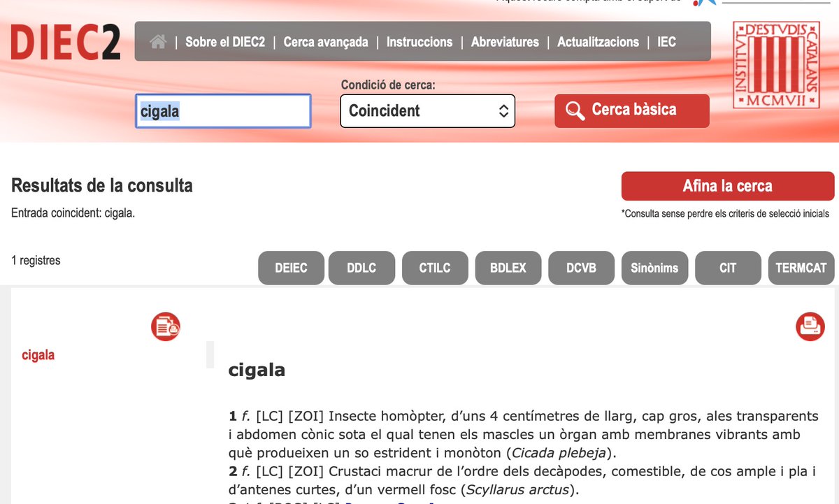The image size is (839, 504).
Task: Click the search word input field
Action: [223, 111]
